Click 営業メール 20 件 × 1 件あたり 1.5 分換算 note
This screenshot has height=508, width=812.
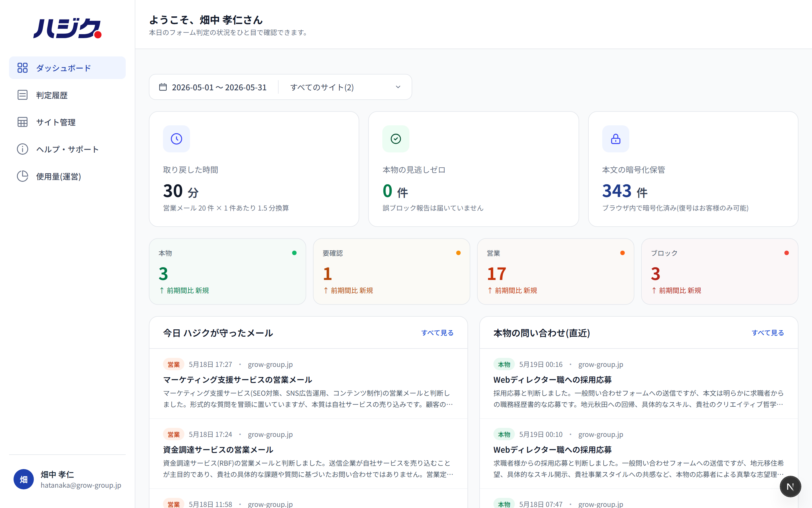pos(226,208)
